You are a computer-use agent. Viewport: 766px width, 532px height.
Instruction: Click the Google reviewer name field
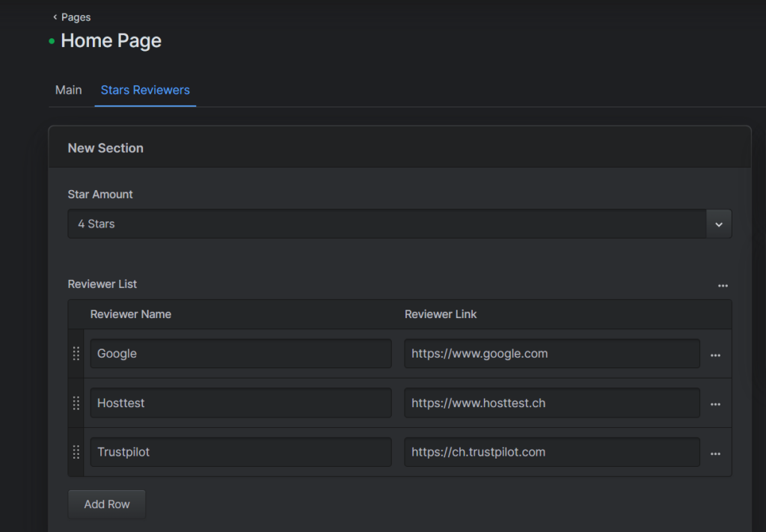pos(240,354)
